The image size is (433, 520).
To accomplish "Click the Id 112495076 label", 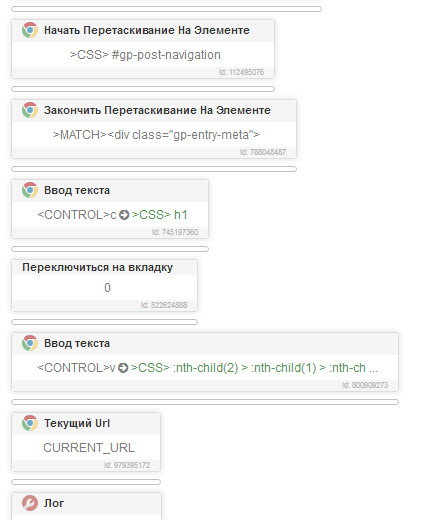I will pos(241,72).
